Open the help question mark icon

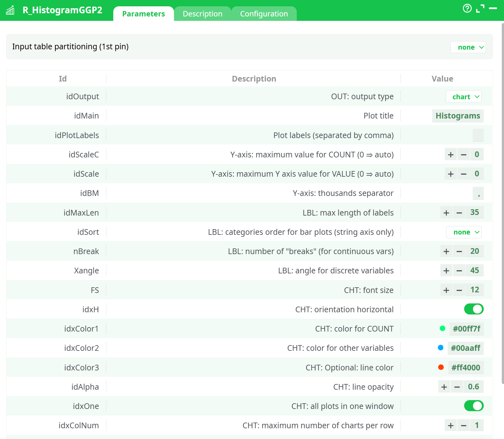tap(467, 8)
